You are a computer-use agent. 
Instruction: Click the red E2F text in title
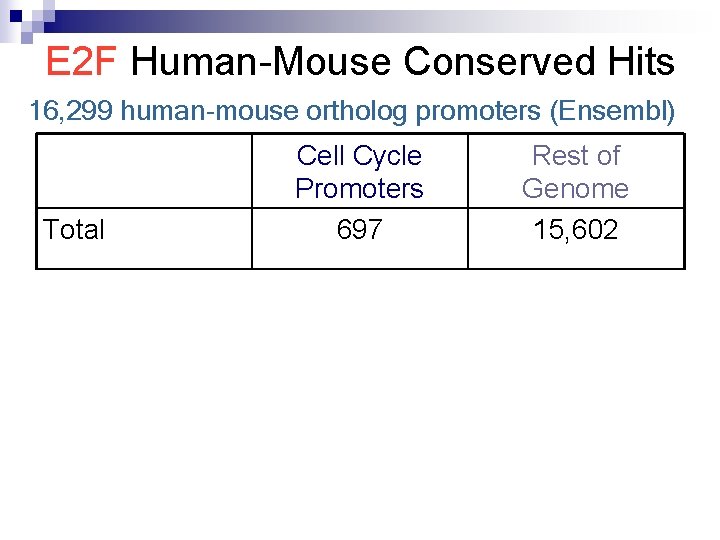coord(83,62)
